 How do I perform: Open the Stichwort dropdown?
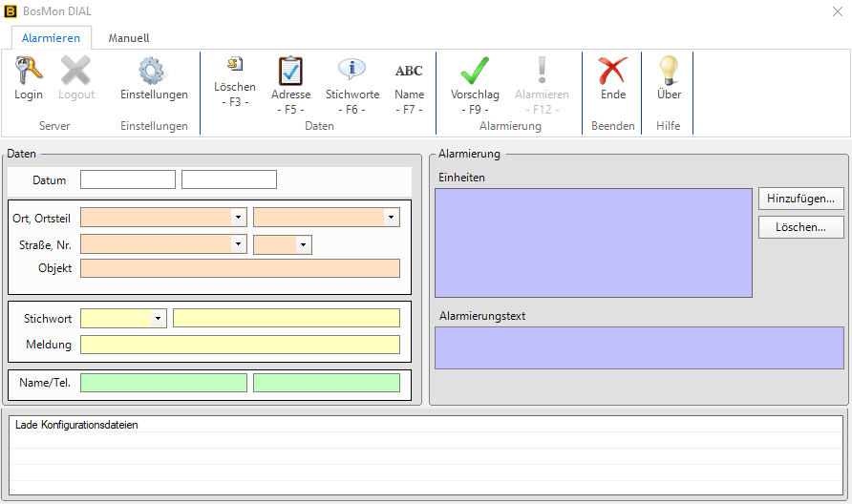click(x=158, y=318)
